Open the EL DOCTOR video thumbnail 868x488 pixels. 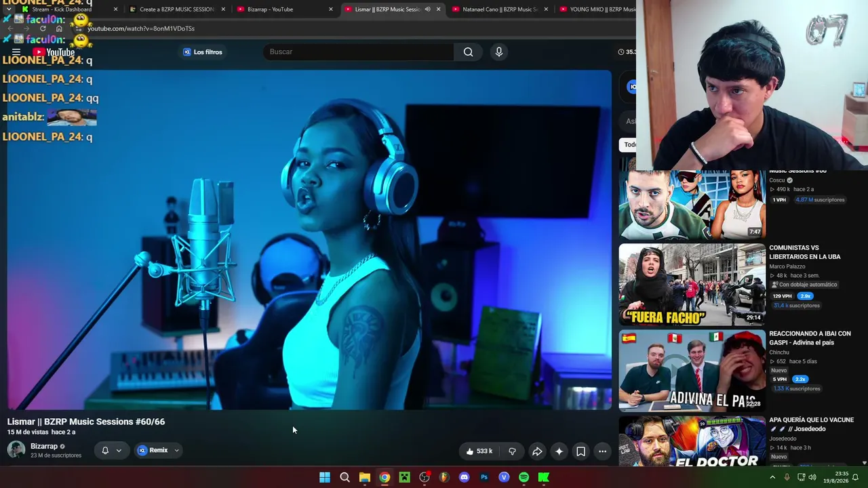[692, 441]
